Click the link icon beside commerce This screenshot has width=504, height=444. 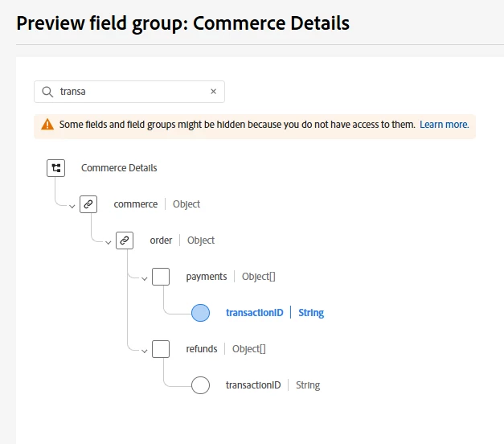pyautogui.click(x=89, y=204)
